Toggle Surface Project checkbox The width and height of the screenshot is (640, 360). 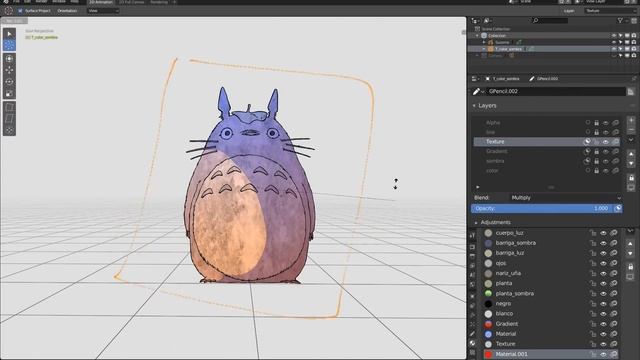point(20,11)
